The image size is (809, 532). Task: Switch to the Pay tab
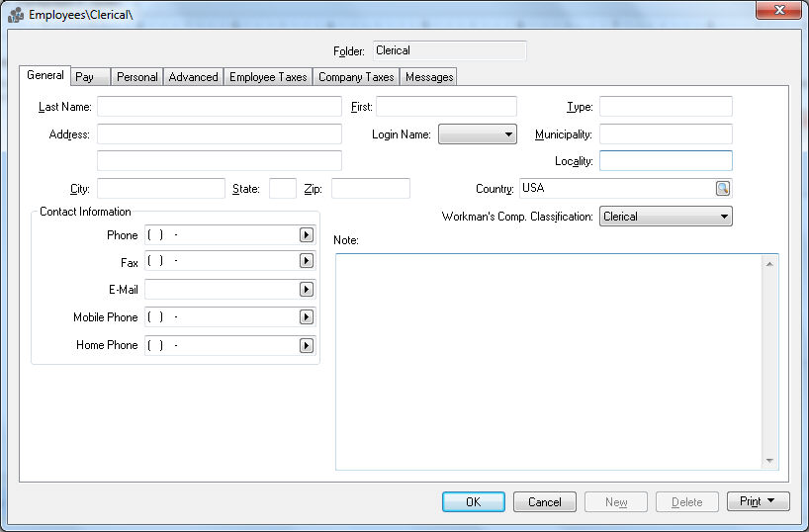[x=85, y=77]
